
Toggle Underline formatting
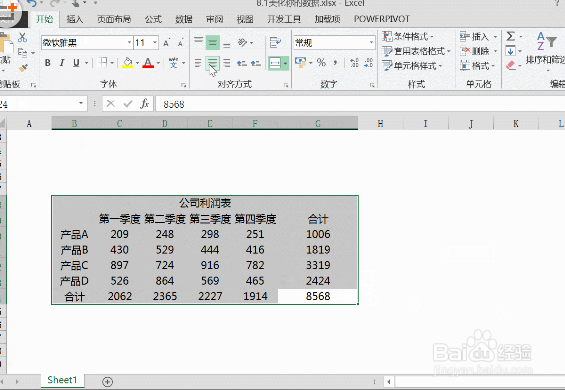click(x=76, y=63)
